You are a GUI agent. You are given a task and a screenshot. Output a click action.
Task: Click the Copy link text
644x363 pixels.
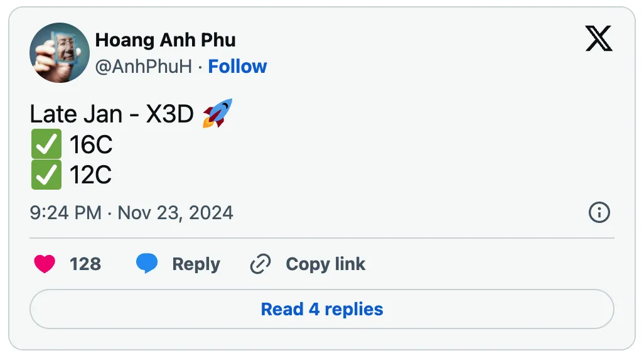point(326,264)
